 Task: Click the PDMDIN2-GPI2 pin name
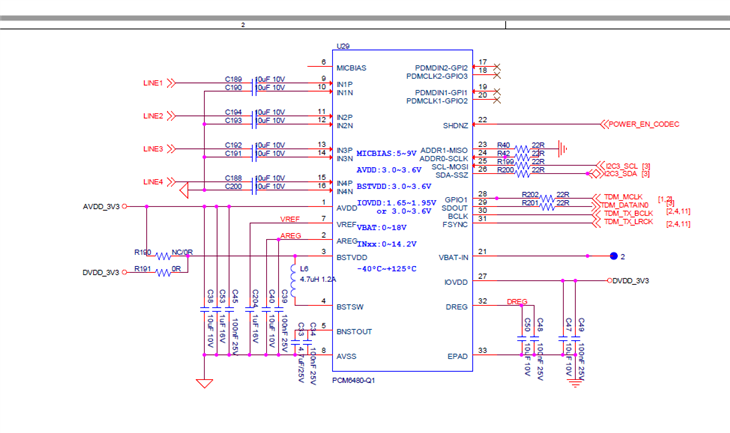(441, 68)
